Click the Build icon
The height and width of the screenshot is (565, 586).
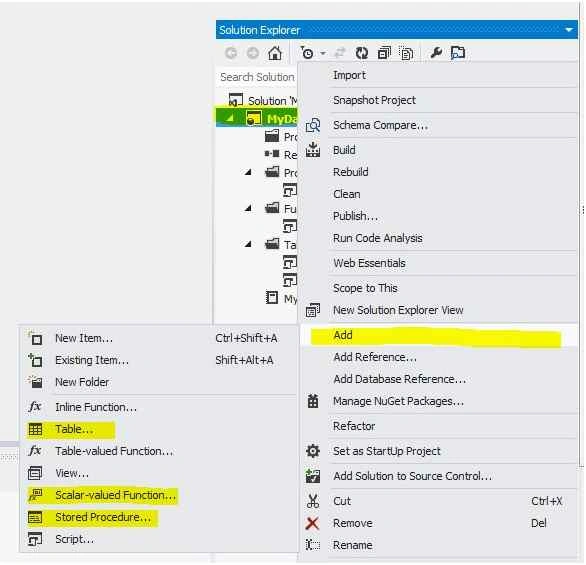click(313, 150)
